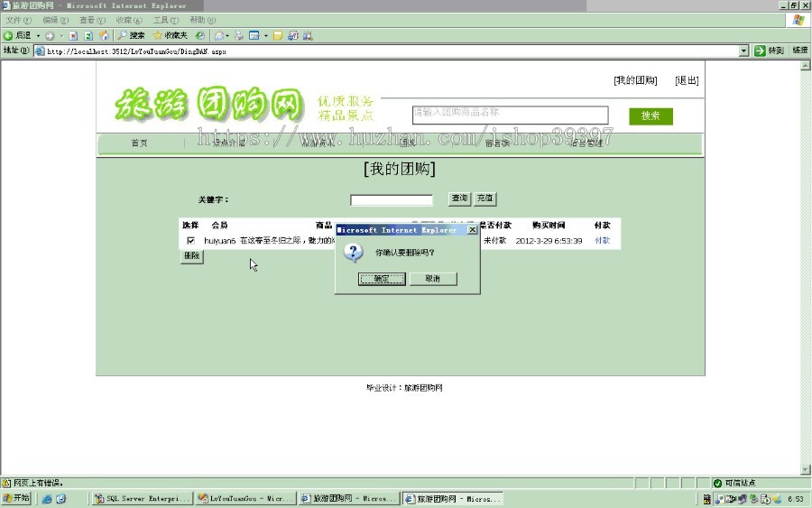Click the Back (后退) arrow icon
Screen dimensions: 812x508
[x=8, y=36]
